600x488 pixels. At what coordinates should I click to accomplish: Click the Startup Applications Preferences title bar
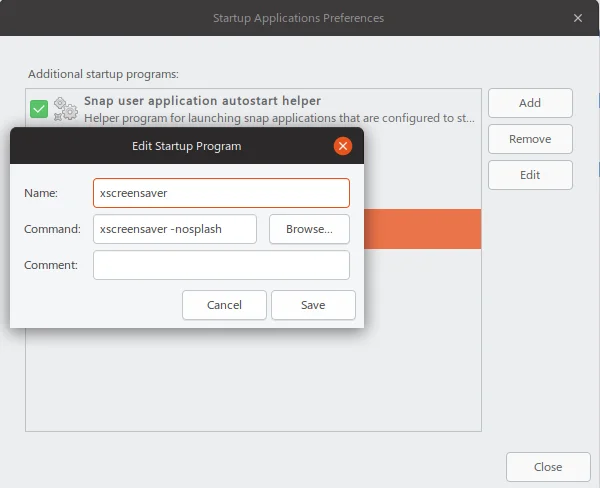298,18
